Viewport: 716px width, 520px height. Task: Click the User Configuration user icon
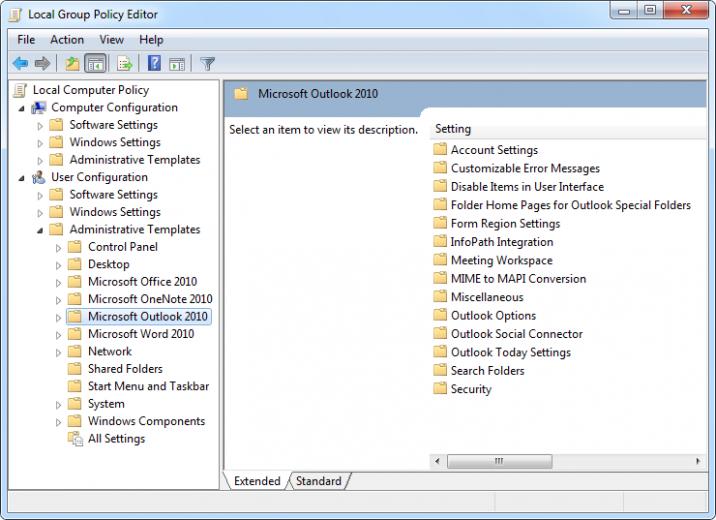coord(39,177)
